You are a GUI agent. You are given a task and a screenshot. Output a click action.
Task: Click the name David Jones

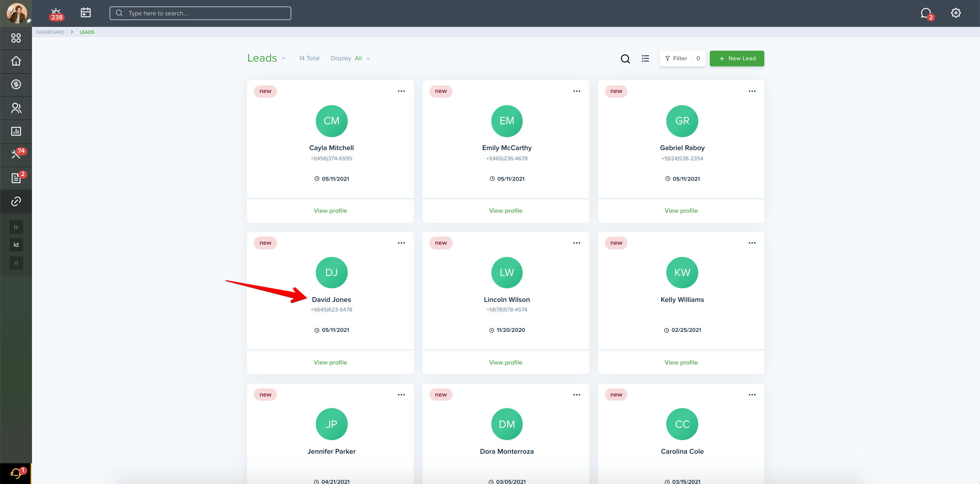331,300
